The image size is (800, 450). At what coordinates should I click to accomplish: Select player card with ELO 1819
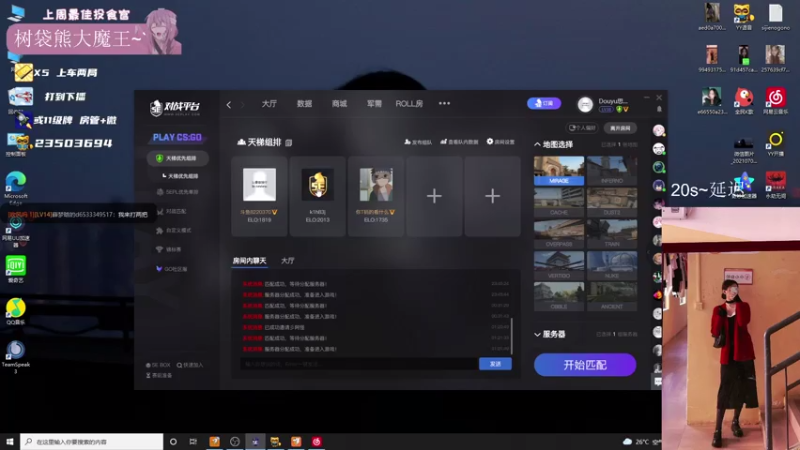tap(259, 196)
